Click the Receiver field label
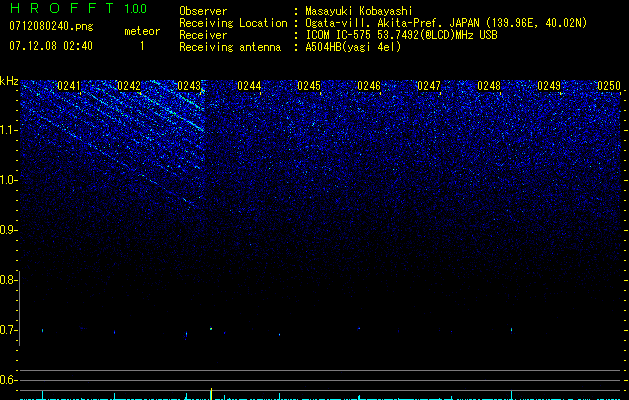Viewport: 629px width, 400px height. tap(203, 35)
